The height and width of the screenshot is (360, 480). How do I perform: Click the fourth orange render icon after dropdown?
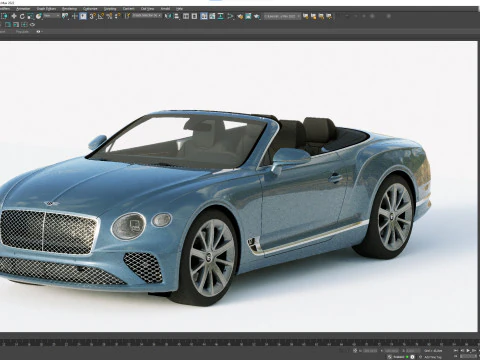(329, 16)
